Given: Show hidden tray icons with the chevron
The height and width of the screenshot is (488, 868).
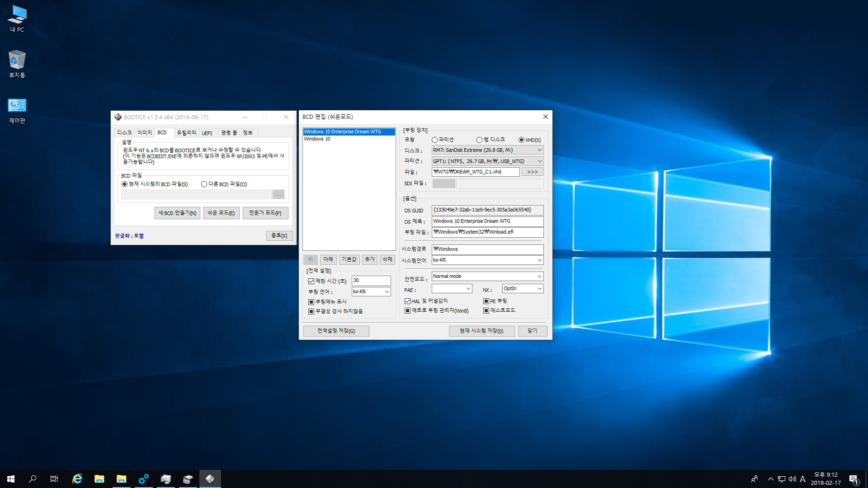Looking at the screenshot, I should click(x=770, y=479).
